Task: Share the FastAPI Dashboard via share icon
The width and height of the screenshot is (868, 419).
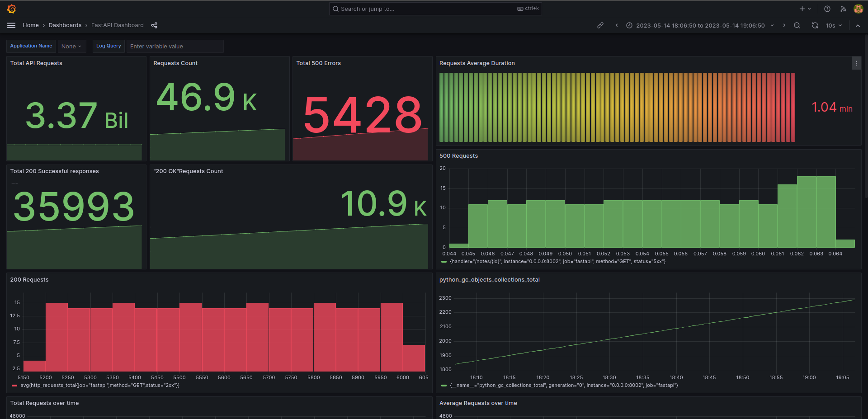Action: (154, 25)
